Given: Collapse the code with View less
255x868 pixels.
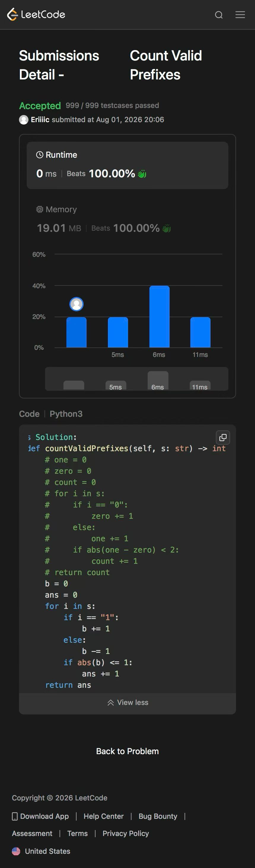Looking at the screenshot, I should tap(127, 703).
